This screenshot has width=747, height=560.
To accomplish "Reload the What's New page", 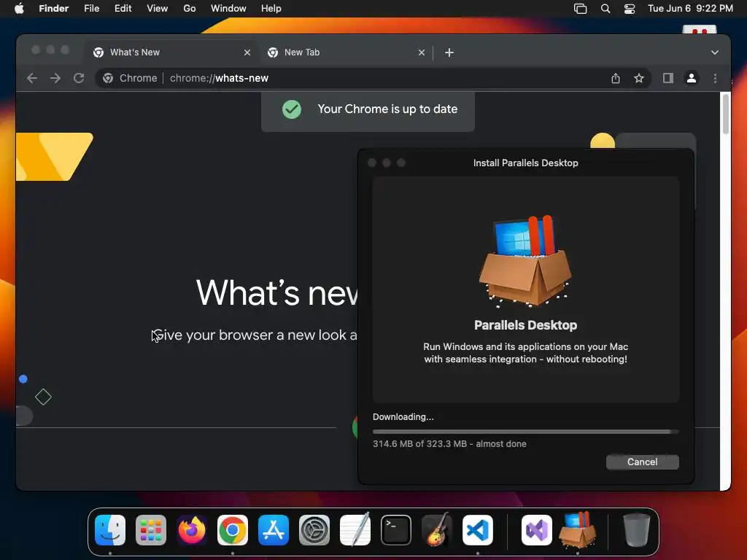I will [x=79, y=78].
